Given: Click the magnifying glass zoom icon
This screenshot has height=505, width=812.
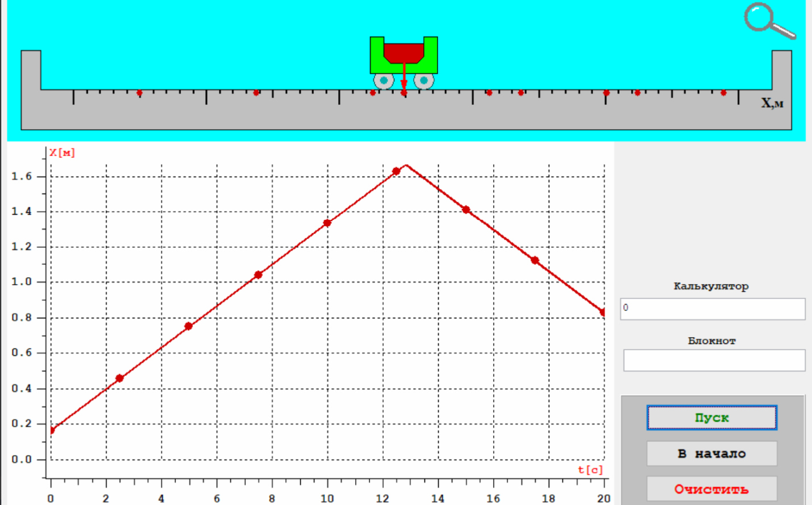Looking at the screenshot, I should tap(770, 21).
